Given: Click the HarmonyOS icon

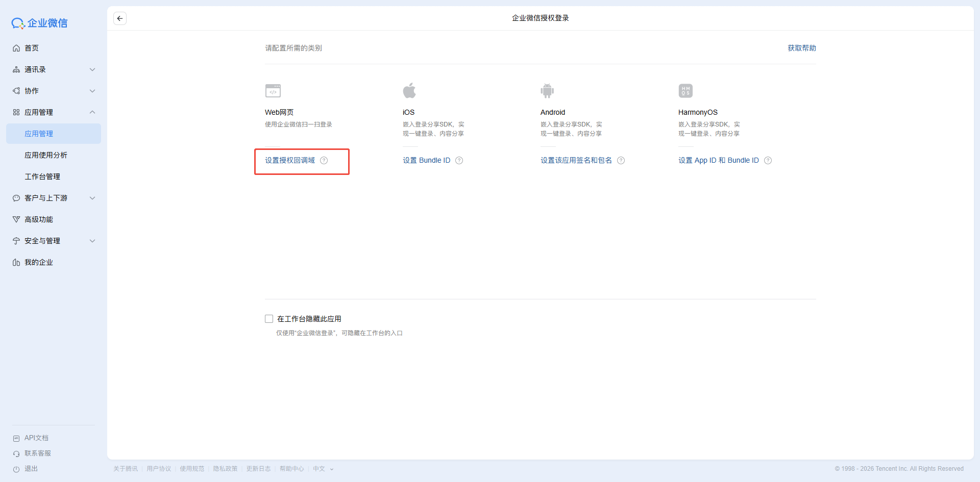Looking at the screenshot, I should click(685, 91).
